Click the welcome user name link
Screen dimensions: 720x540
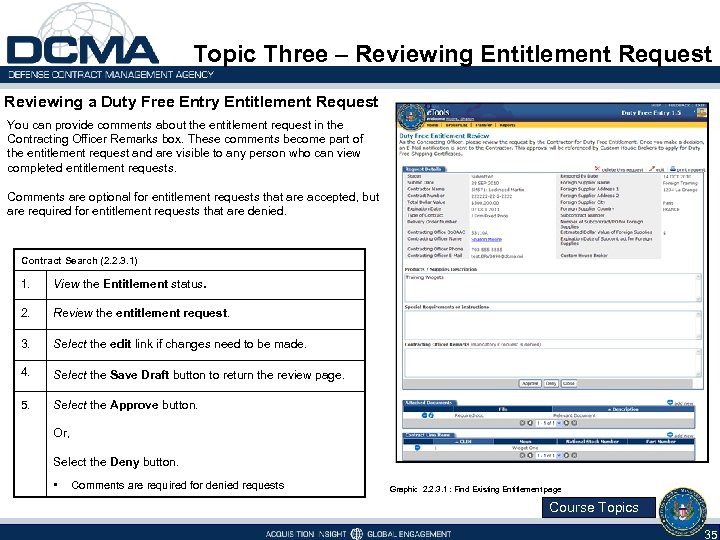pyautogui.click(x=460, y=119)
